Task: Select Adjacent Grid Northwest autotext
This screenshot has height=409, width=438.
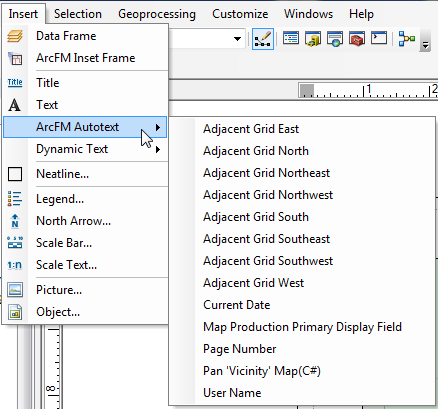Action: 302,195
